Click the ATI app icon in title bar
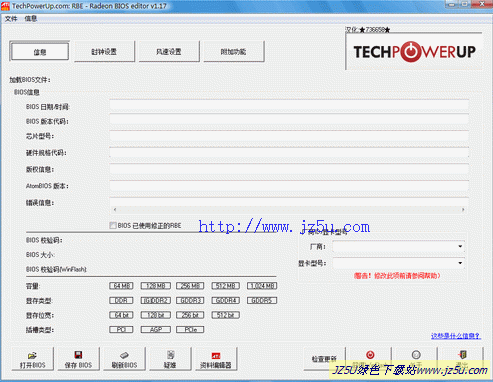 pos(5,6)
